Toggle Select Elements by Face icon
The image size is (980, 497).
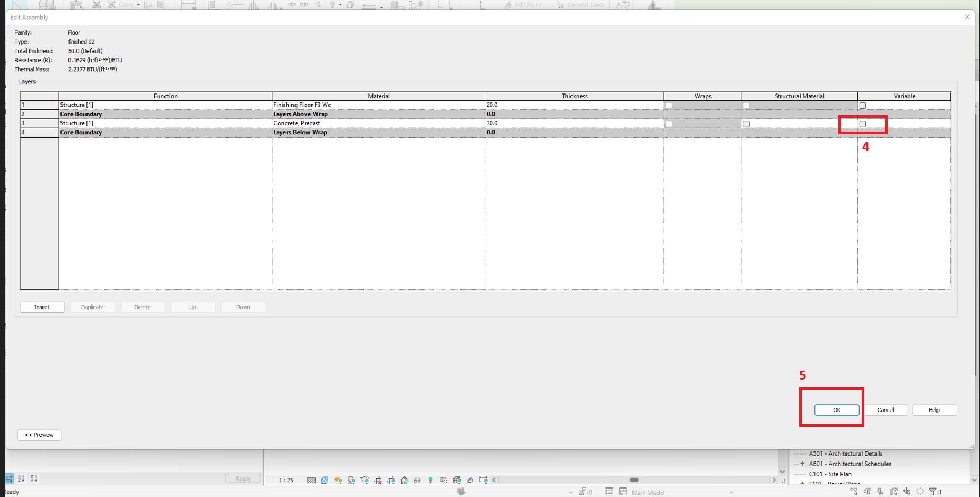[894, 492]
